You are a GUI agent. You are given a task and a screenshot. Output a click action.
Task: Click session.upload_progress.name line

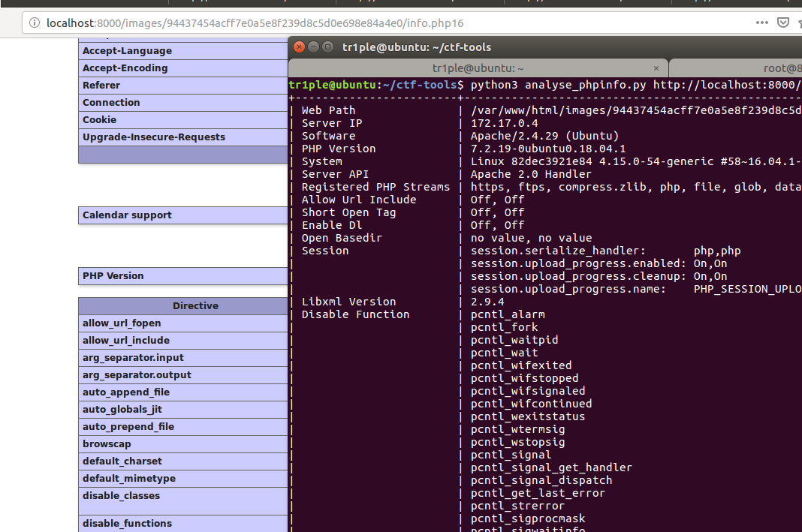point(636,289)
